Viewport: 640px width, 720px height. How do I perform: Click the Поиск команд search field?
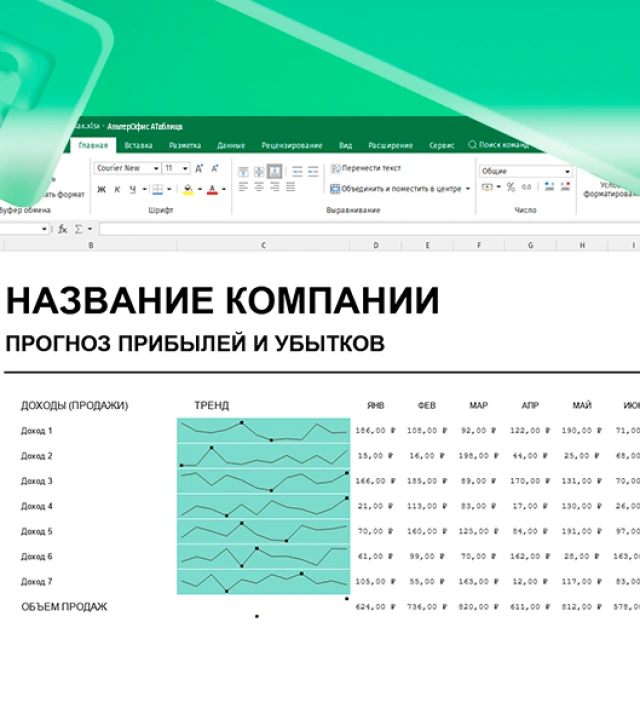click(499, 145)
